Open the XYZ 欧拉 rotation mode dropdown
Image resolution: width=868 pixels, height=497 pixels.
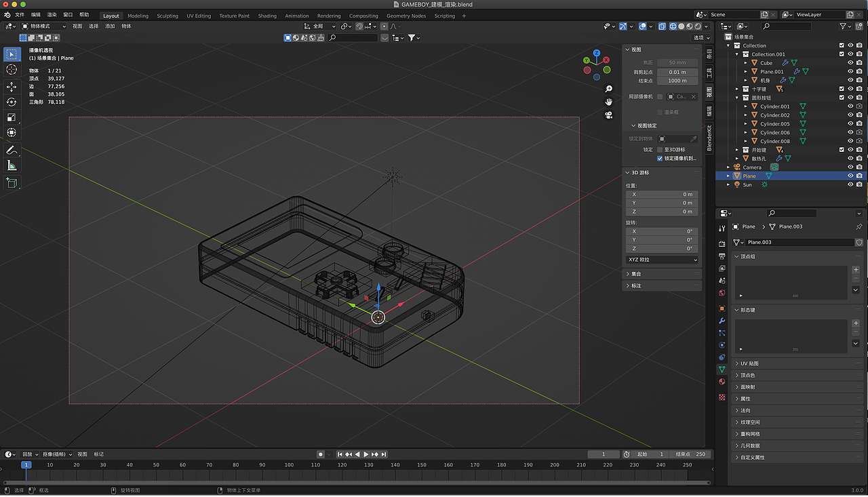point(662,260)
